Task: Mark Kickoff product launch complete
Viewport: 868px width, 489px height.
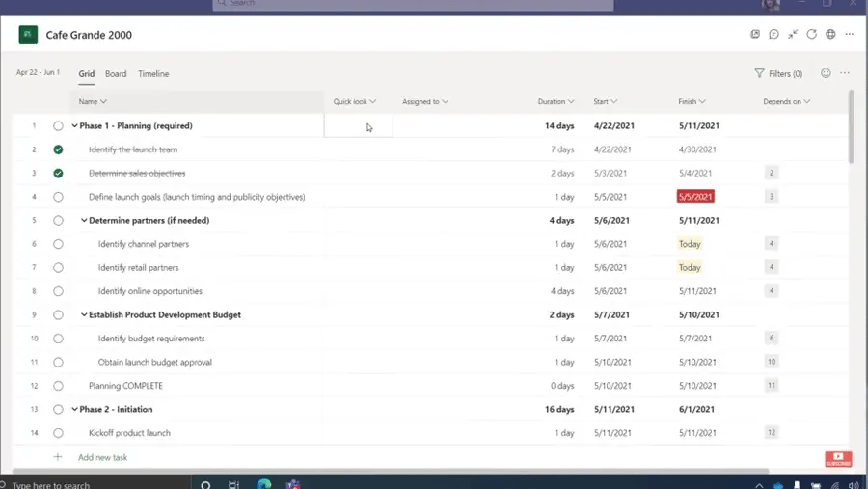Action: [x=58, y=433]
